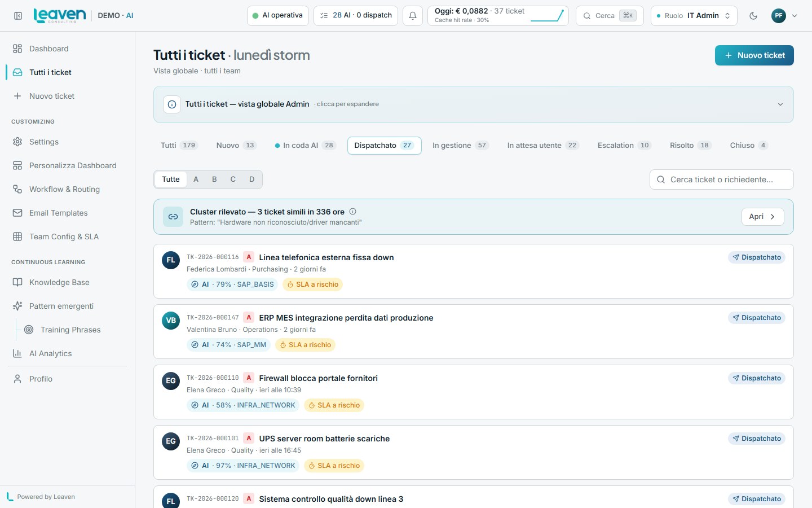Open the AI operativa status pill
This screenshot has width=812, height=508.
pos(278,16)
